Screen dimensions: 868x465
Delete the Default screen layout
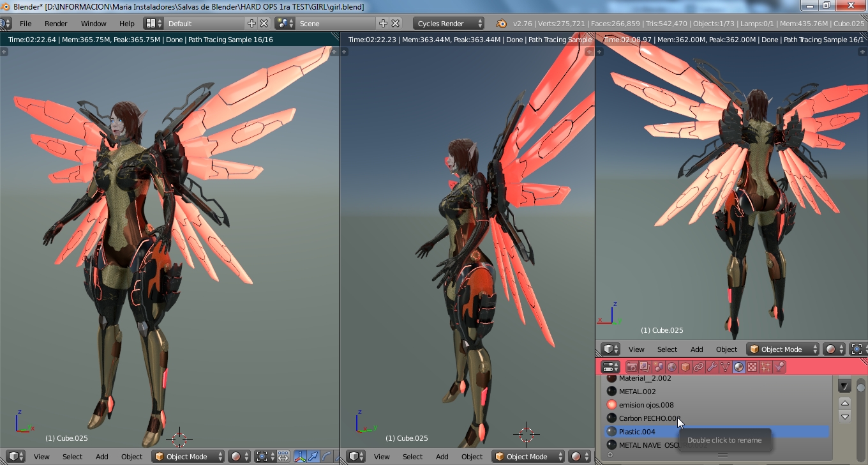click(264, 23)
